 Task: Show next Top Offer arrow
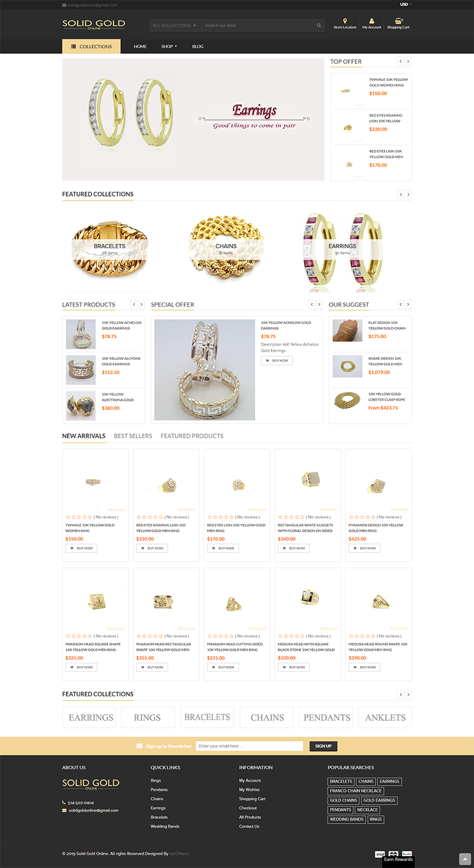click(408, 62)
